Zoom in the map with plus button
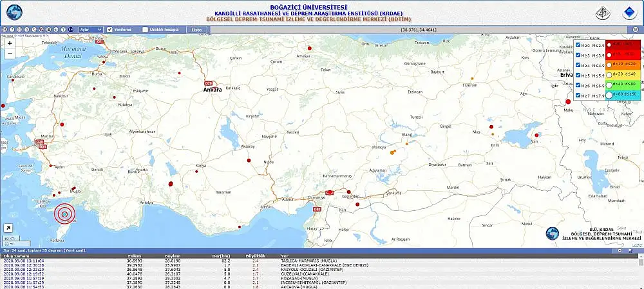This screenshot has width=644, height=289. point(10,43)
